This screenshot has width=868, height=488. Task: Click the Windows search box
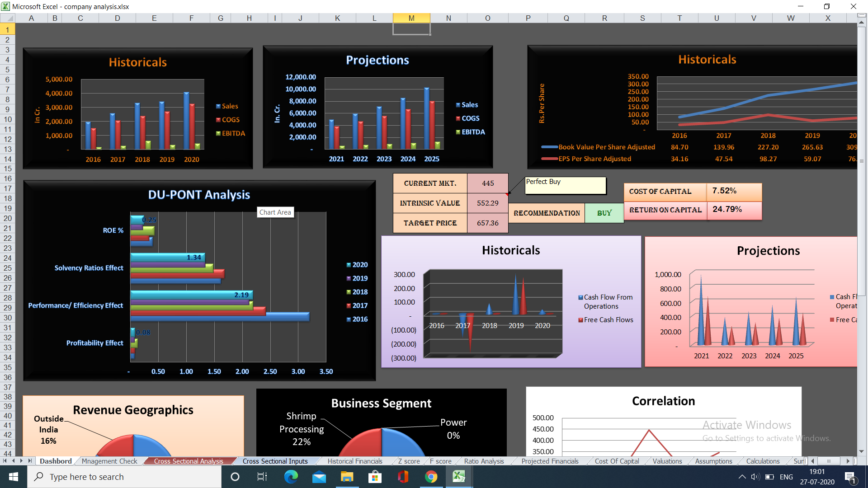click(124, 477)
